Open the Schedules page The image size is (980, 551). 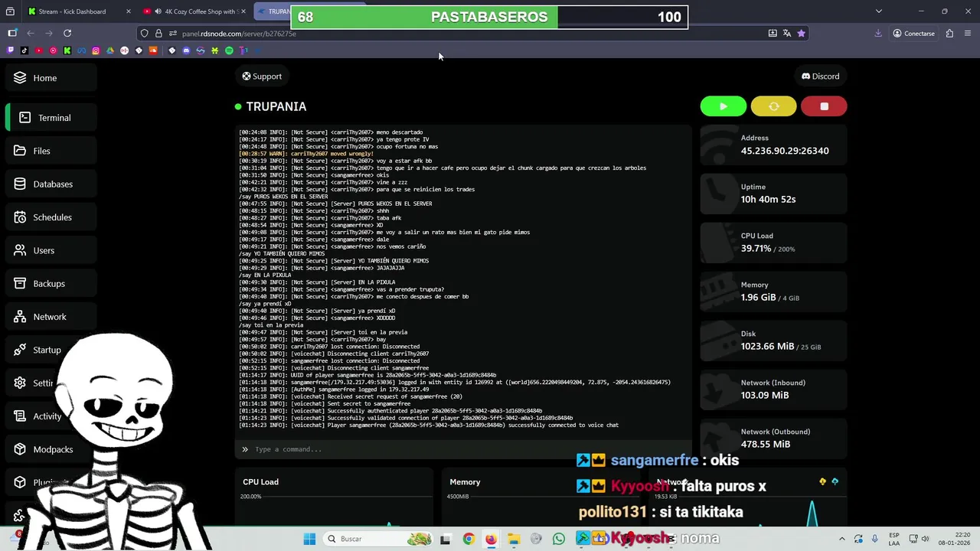(x=52, y=217)
